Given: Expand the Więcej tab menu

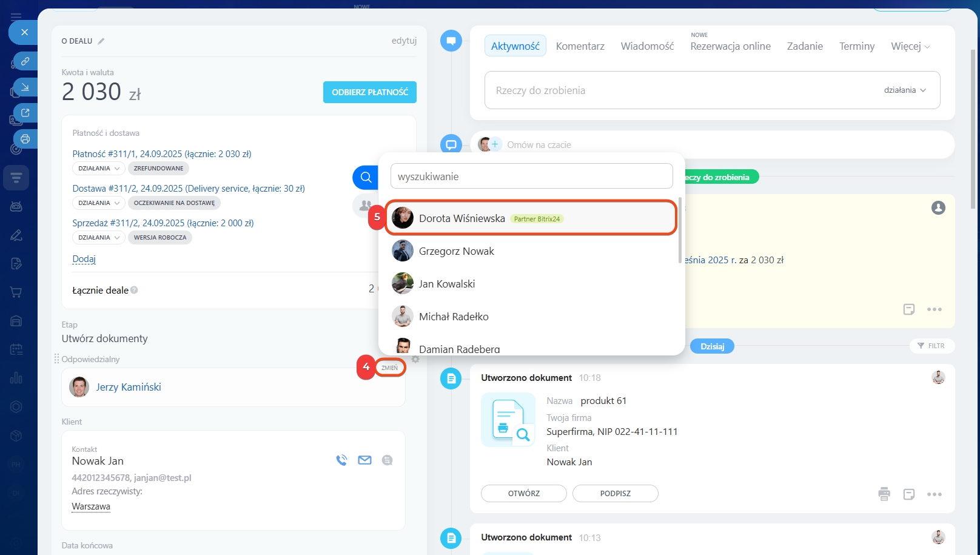Looking at the screenshot, I should point(910,46).
